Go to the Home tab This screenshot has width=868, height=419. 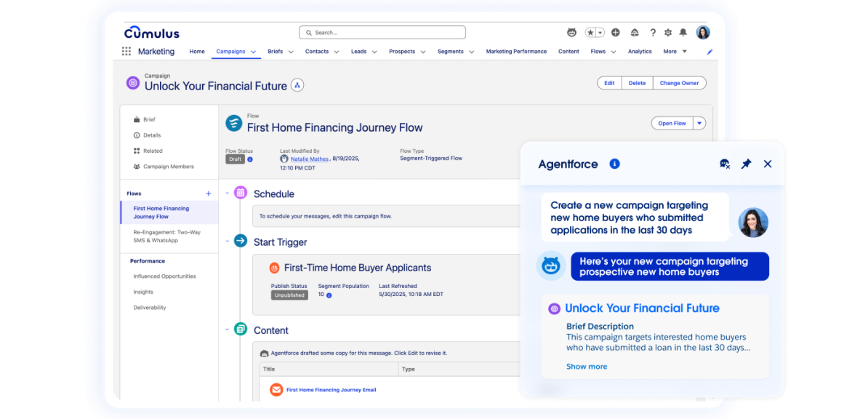coord(197,52)
